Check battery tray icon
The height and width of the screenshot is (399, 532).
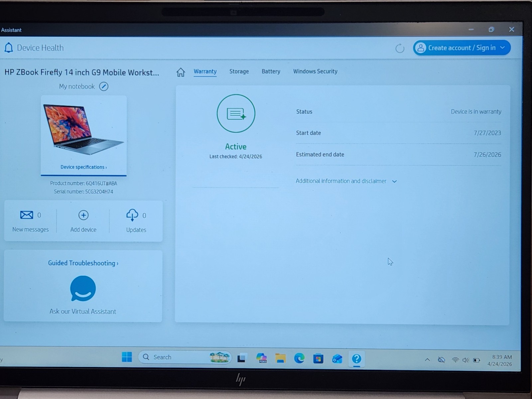click(476, 360)
